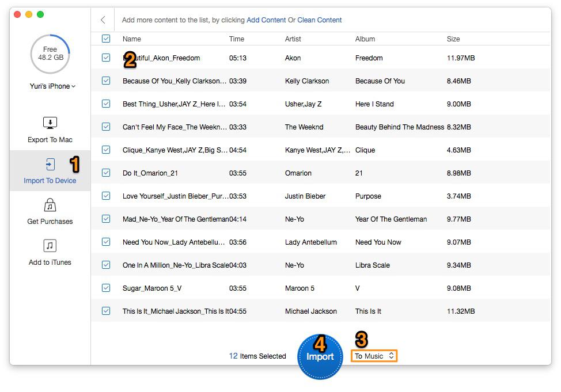Click the Free 48.2 GB storage ring
This screenshot has height=392, width=561.
point(50,54)
